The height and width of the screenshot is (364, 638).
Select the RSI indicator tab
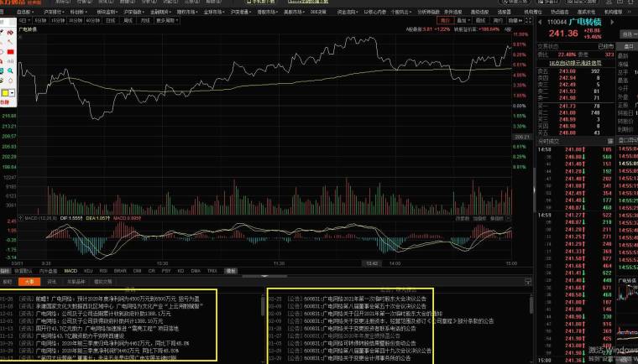coord(103,271)
